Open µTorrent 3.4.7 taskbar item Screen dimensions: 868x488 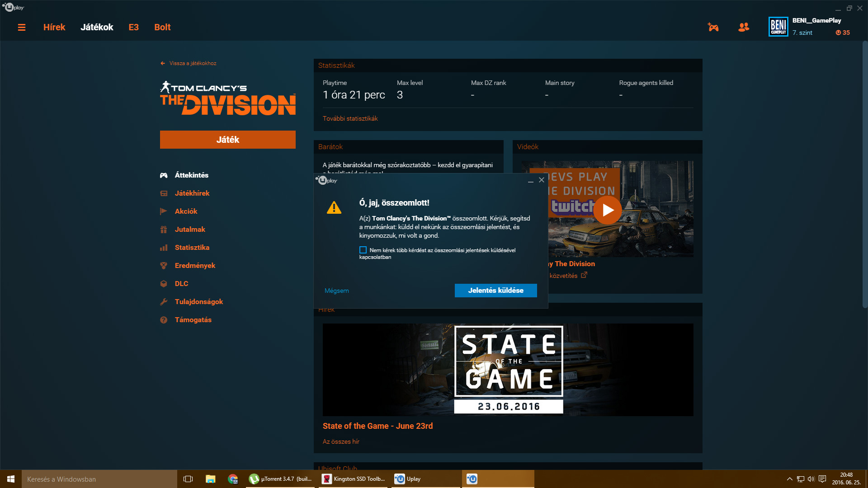click(281, 479)
